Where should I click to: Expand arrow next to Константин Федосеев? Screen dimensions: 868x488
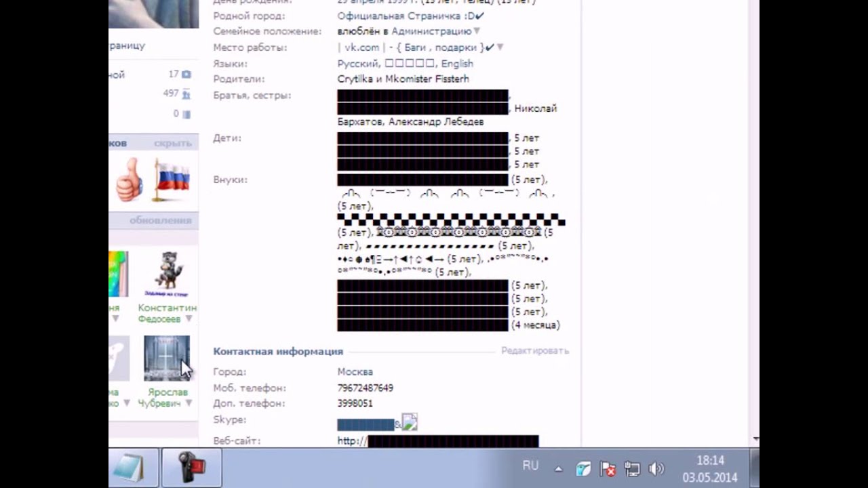(x=189, y=319)
